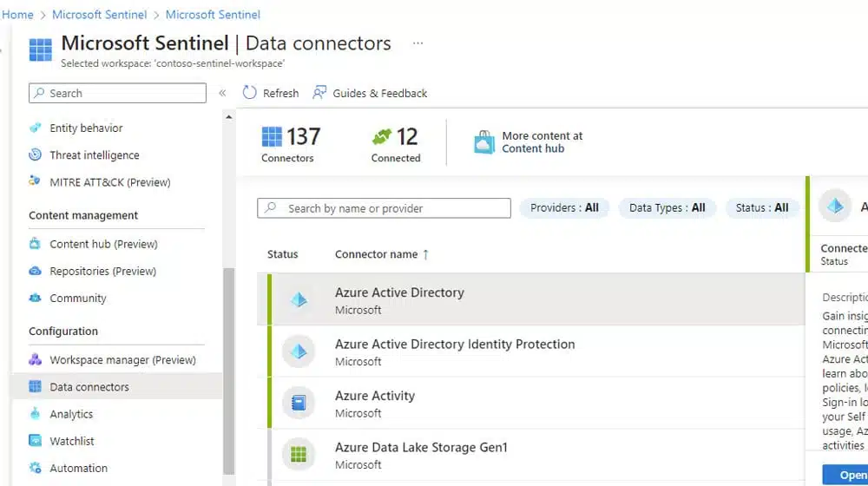This screenshot has width=868, height=486.
Task: Select the Azure Active Directory row text
Action: pos(399,292)
